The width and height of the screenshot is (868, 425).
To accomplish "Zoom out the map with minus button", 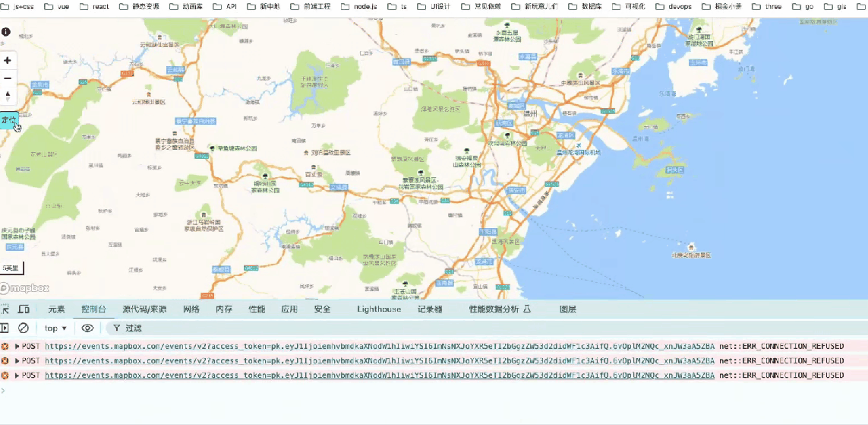I will tap(8, 78).
